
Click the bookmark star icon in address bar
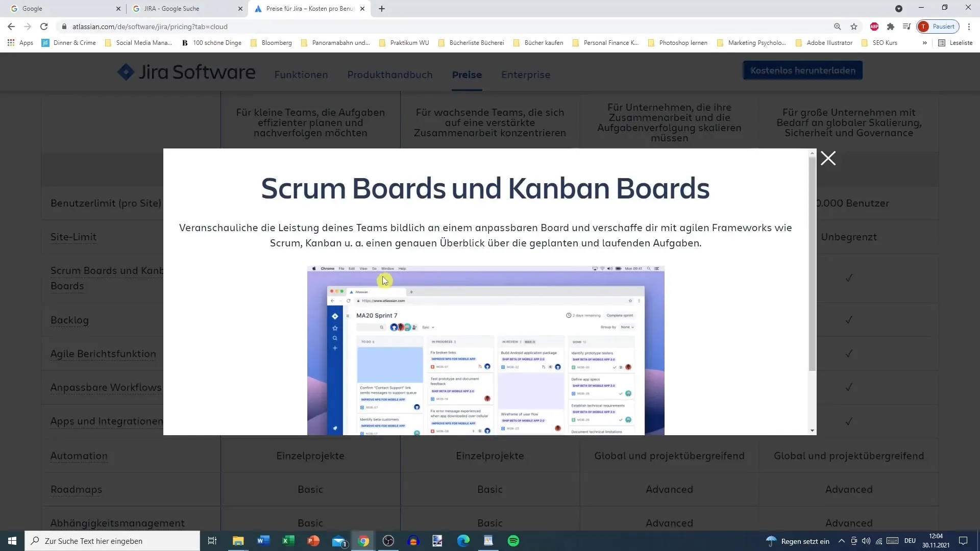[854, 26]
